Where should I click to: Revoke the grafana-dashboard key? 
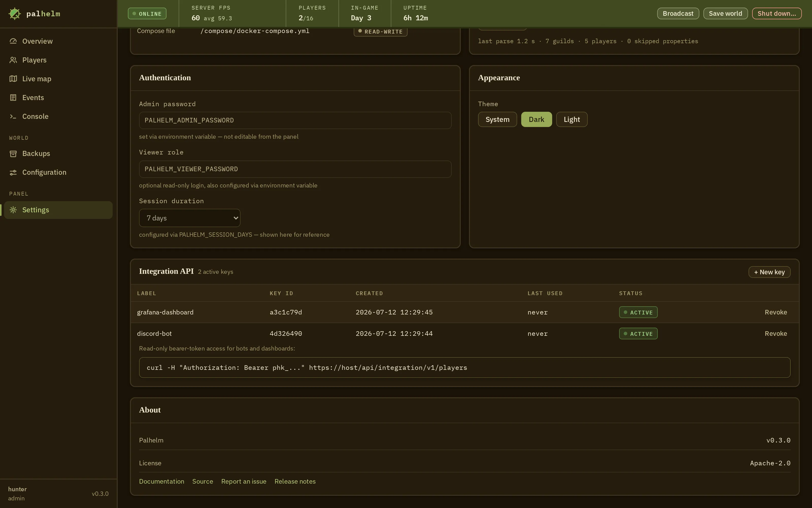(775, 312)
